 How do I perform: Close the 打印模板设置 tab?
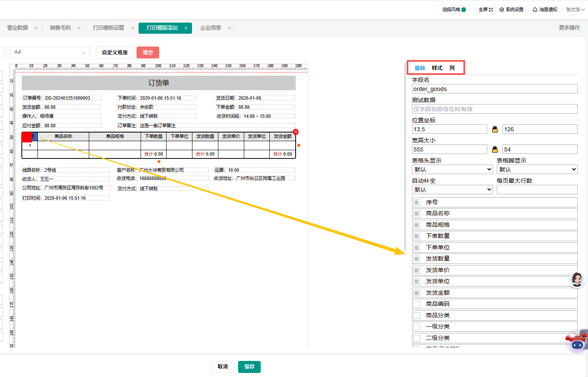132,28
